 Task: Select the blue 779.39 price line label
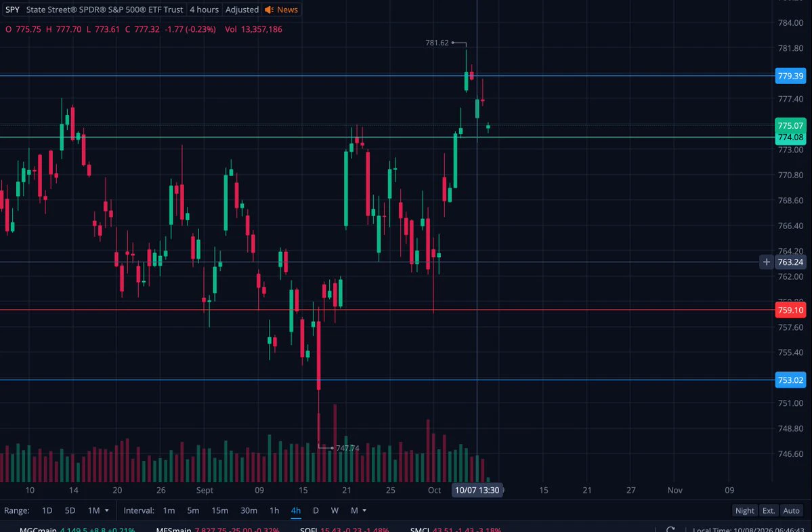pyautogui.click(x=791, y=76)
